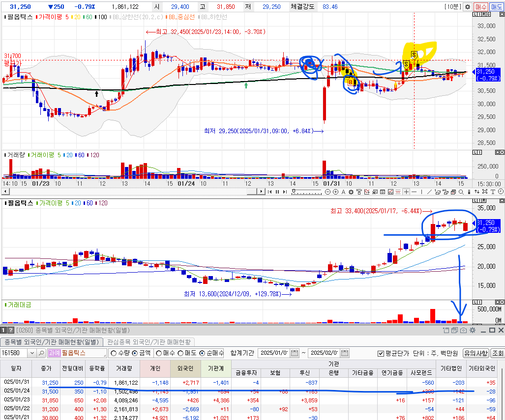Click the 거래대금 label on lower chart
The height and width of the screenshot is (420, 505).
tap(19, 305)
